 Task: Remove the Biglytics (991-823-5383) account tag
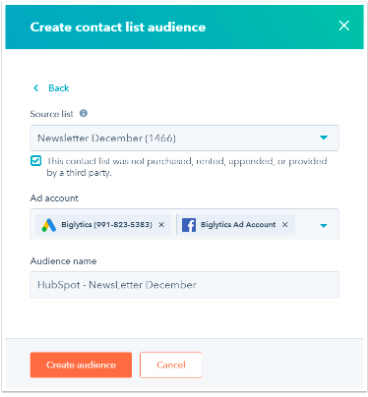click(x=161, y=225)
